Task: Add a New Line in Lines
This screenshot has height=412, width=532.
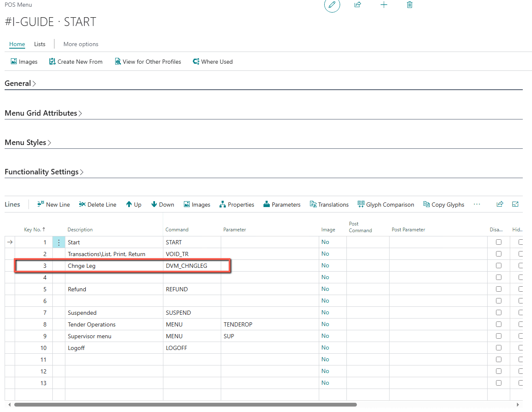Action: point(54,205)
